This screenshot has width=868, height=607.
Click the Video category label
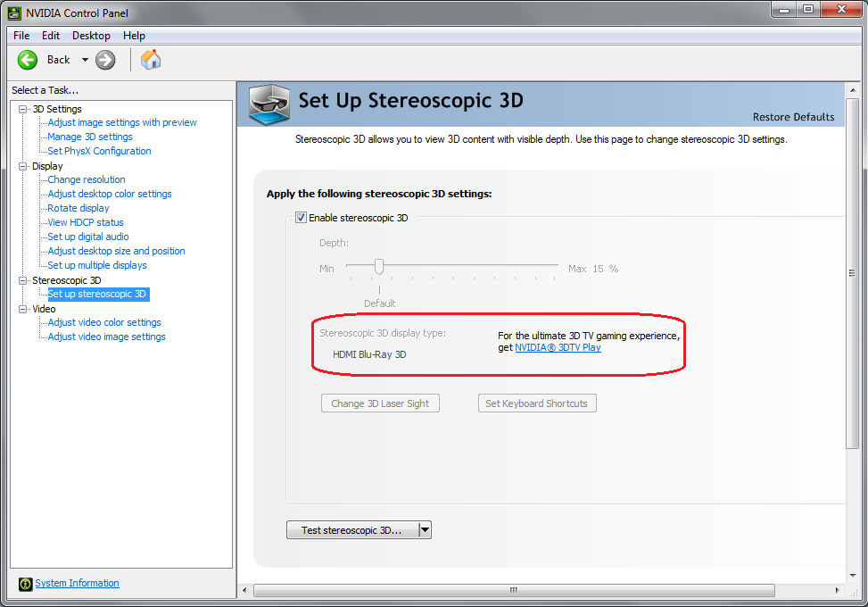tap(44, 309)
